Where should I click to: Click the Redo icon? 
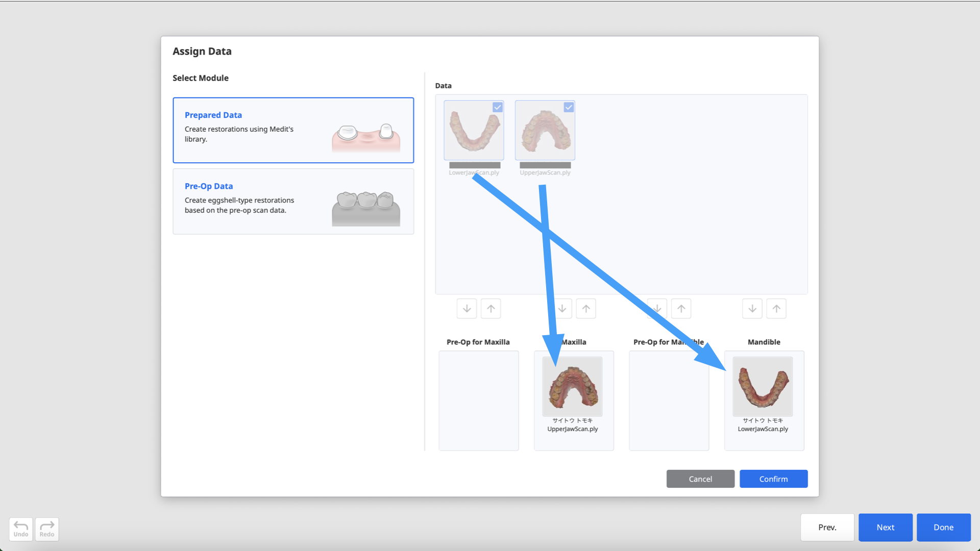(47, 529)
